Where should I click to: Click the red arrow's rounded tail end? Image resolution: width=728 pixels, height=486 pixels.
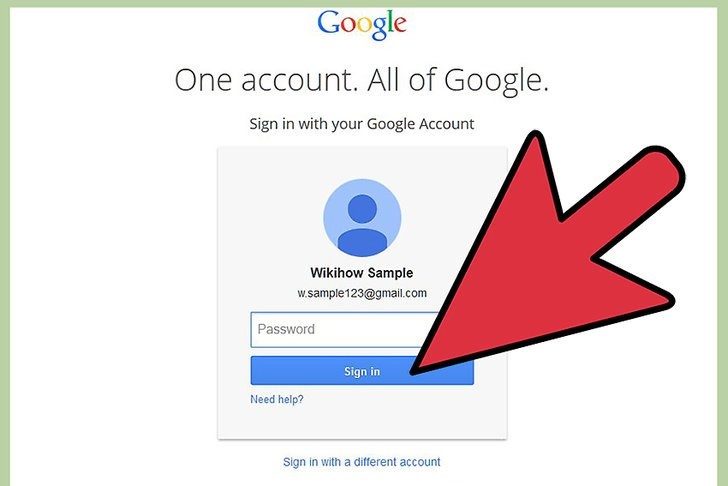pos(662,169)
